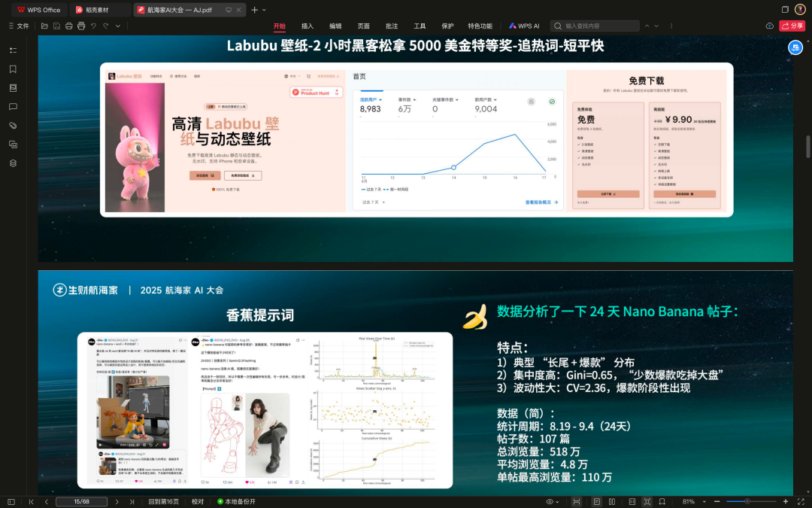Open the eye view mode dropdown
The width and height of the screenshot is (812, 508).
[553, 502]
